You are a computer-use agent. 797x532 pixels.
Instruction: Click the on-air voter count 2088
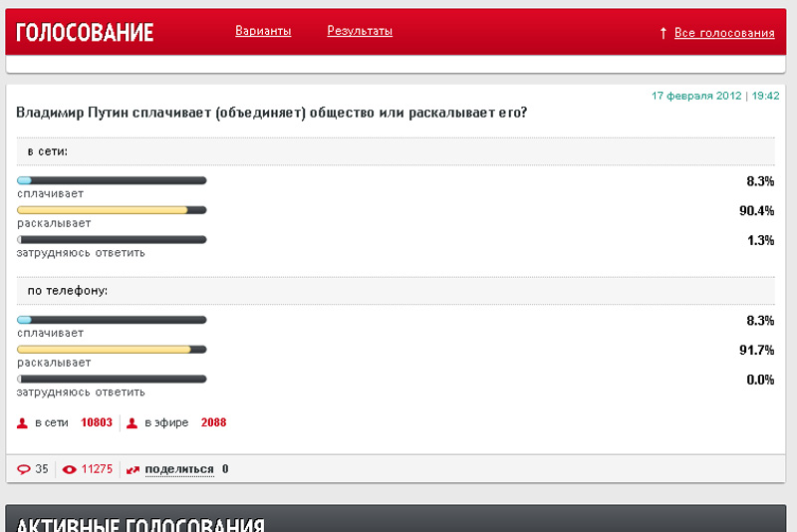(x=213, y=422)
